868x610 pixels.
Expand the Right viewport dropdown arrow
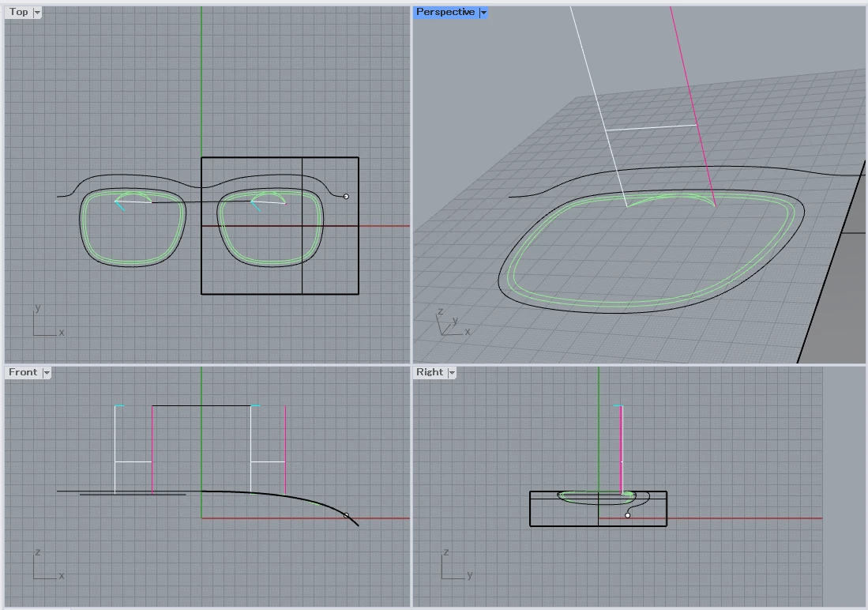(452, 373)
